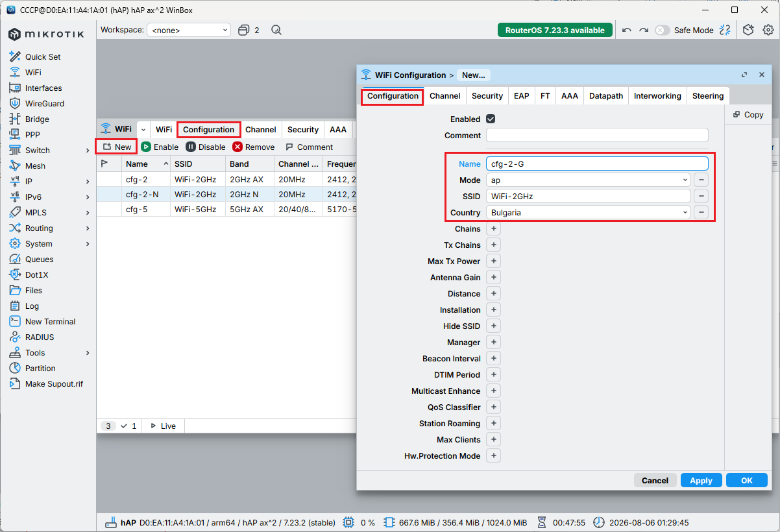780x532 pixels.
Task: Click the dark mode sparkle icon
Action: pyautogui.click(x=725, y=30)
